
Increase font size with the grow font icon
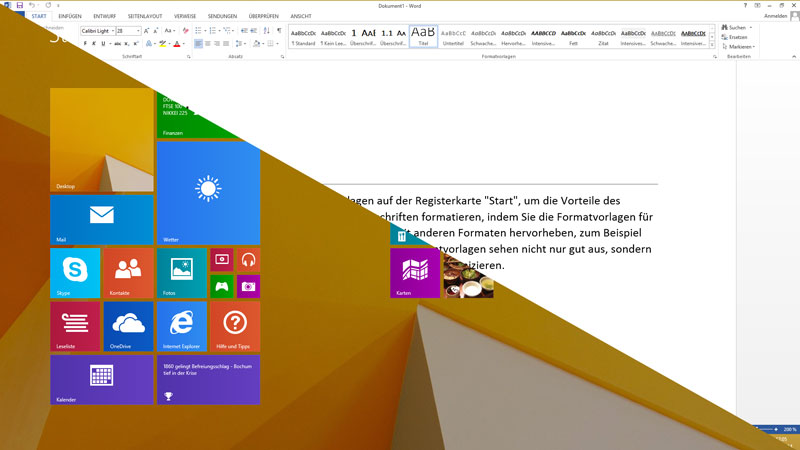point(146,31)
